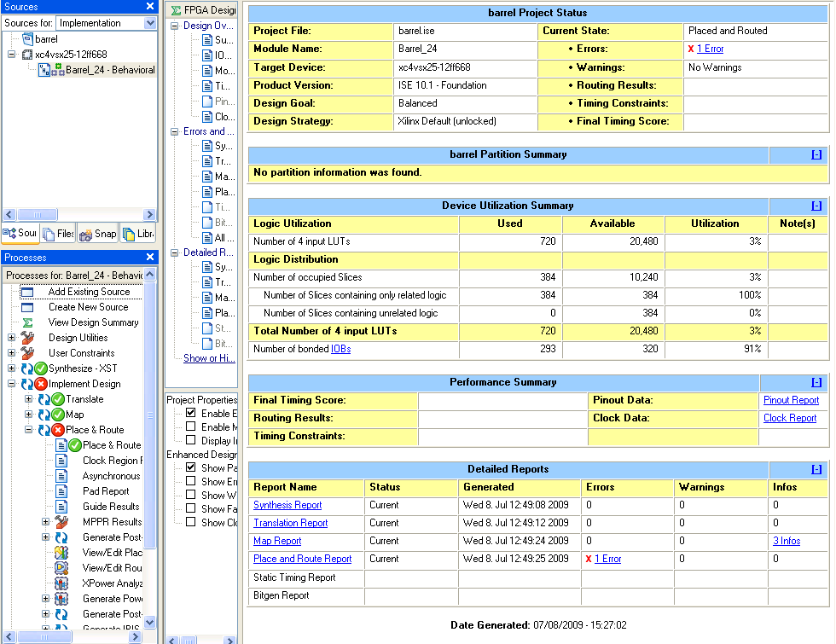This screenshot has width=836, height=644.
Task: Open the Clock Report link
Action: (790, 418)
